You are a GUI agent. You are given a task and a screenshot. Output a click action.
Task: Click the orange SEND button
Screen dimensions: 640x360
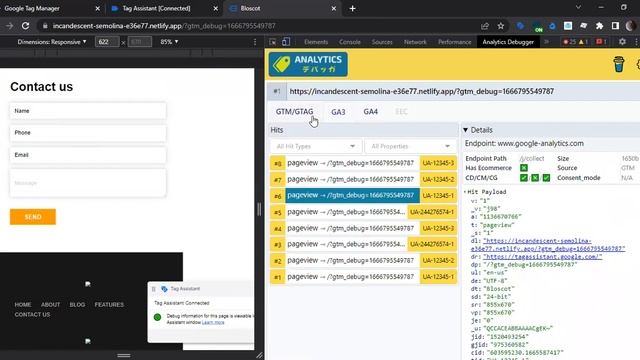click(x=33, y=217)
